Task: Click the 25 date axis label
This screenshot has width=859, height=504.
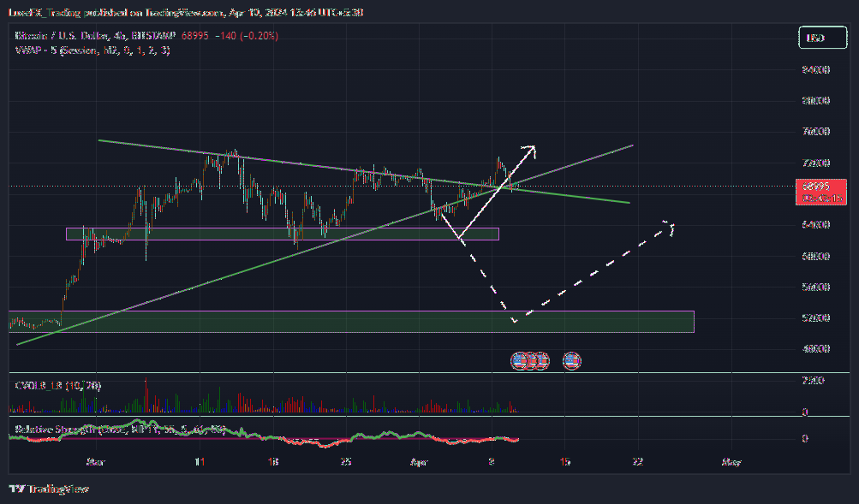Action: pyautogui.click(x=346, y=462)
